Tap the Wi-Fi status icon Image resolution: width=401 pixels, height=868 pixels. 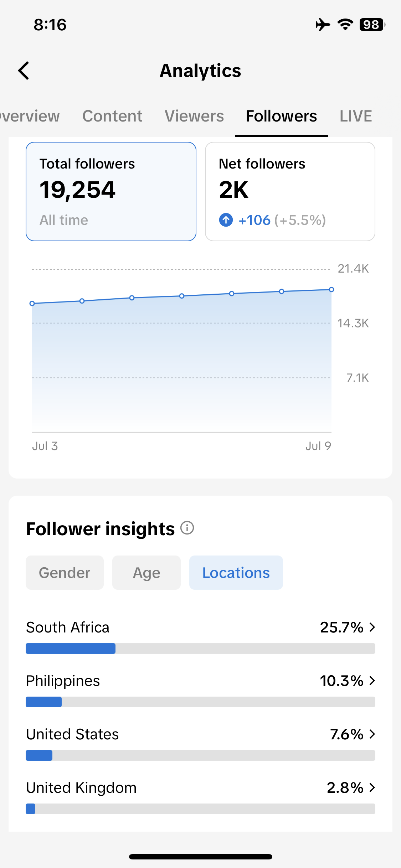(345, 25)
